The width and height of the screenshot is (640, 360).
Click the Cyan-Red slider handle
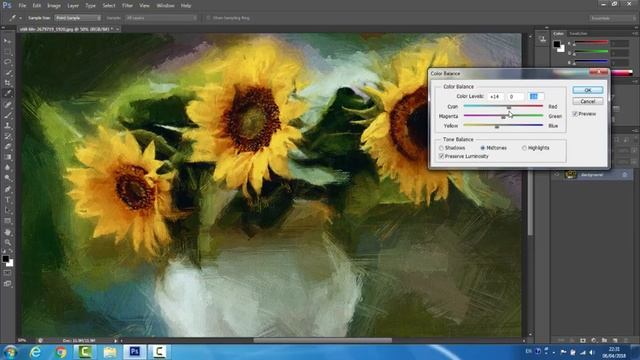pos(509,107)
